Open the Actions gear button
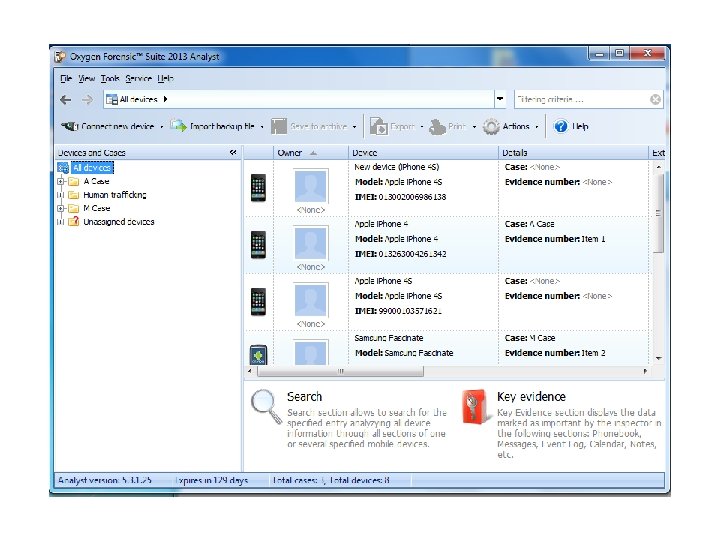Screen dimensions: 720x540 pyautogui.click(x=506, y=126)
